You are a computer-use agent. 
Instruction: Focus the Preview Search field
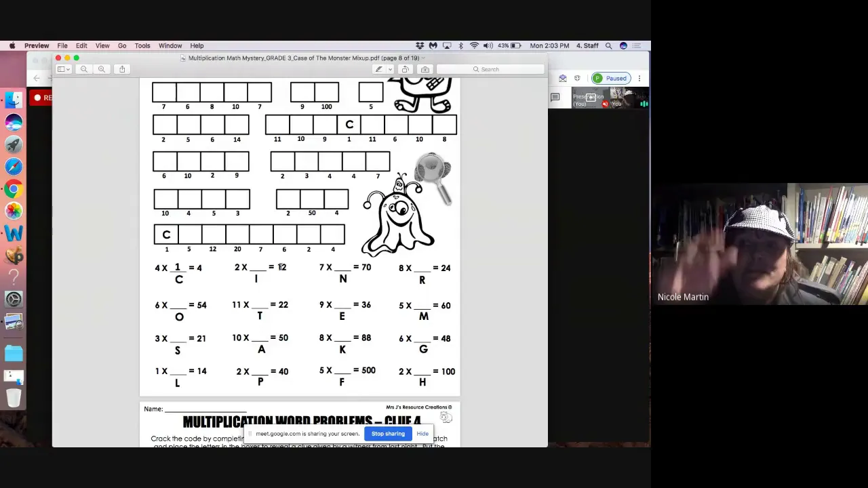pos(490,69)
